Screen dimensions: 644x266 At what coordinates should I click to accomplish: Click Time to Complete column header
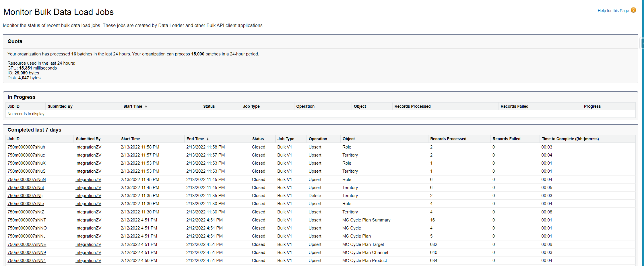click(x=570, y=139)
